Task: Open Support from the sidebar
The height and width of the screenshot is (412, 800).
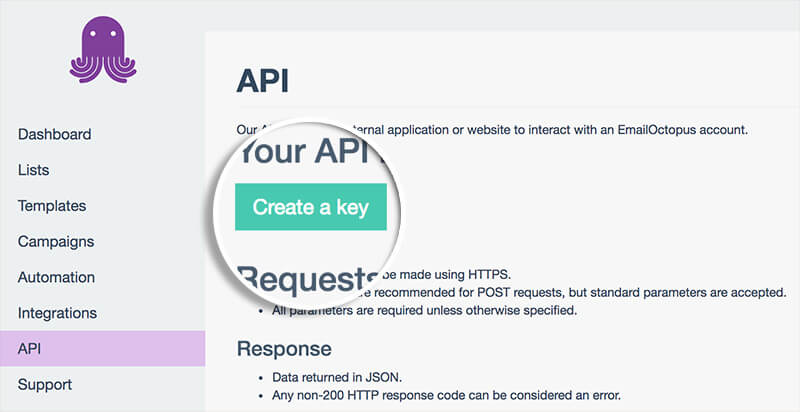Action: click(x=45, y=384)
